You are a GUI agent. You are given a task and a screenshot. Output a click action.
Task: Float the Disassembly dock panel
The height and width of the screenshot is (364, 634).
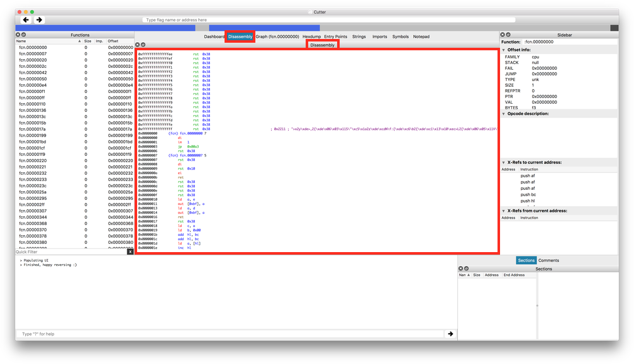143,45
